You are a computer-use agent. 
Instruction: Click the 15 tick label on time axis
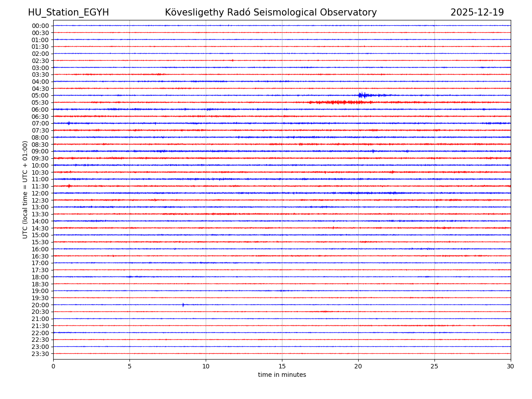(x=282, y=366)
